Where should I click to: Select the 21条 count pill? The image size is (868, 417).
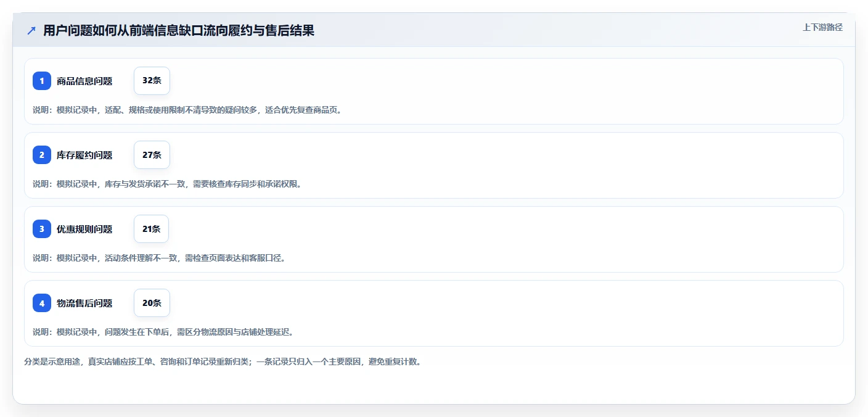151,229
